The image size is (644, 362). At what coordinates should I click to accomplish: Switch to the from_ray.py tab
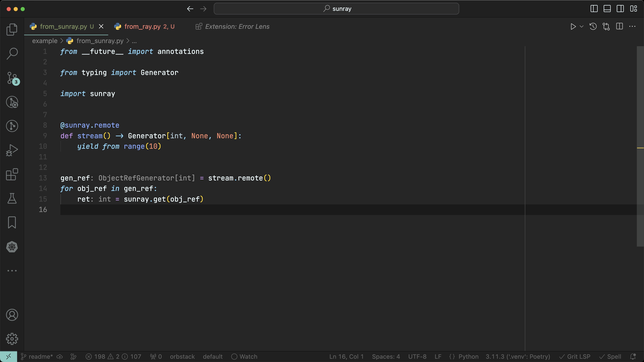(142, 27)
